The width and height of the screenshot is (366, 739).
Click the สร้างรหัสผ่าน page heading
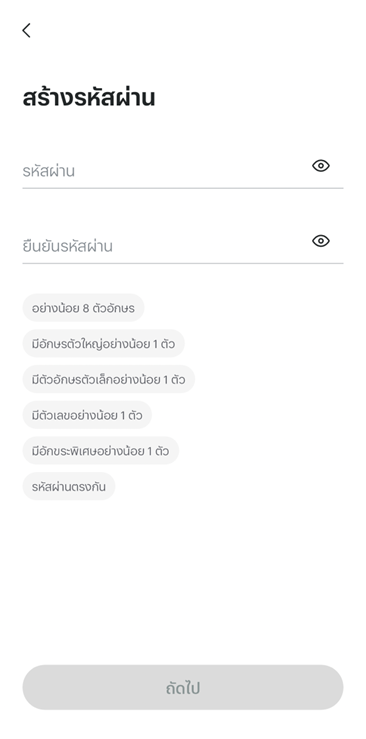pyautogui.click(x=89, y=98)
